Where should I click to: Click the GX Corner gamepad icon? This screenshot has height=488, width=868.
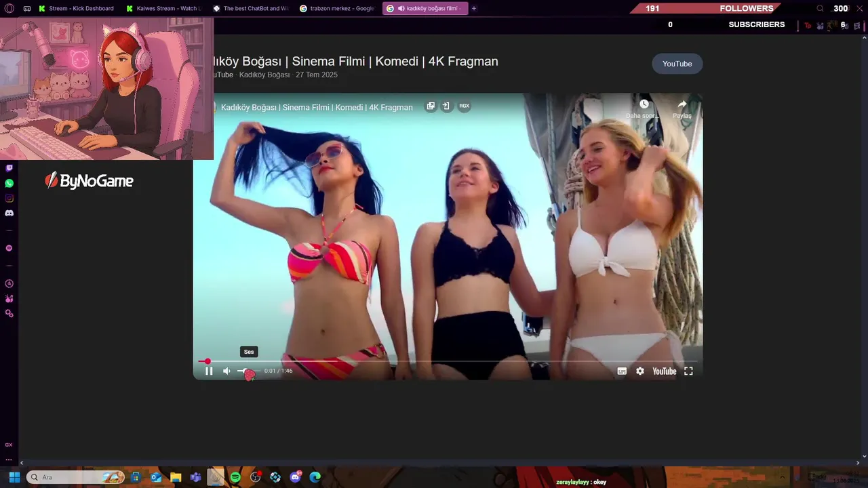pos(27,8)
